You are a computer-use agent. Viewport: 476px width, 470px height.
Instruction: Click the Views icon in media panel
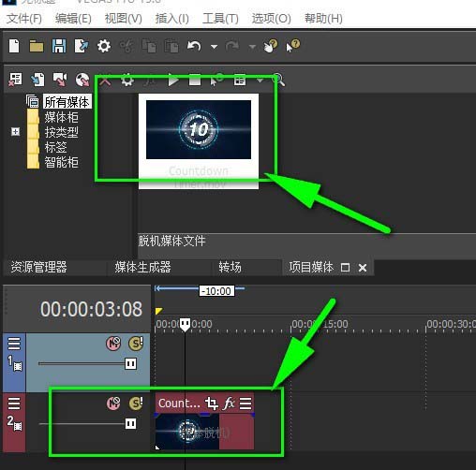pyautogui.click(x=240, y=80)
